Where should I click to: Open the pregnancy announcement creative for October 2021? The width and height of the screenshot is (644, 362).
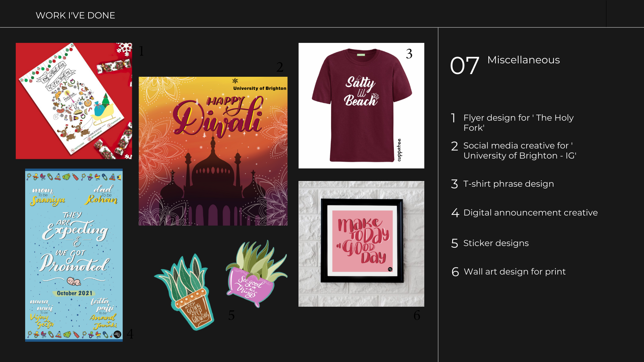tap(74, 255)
